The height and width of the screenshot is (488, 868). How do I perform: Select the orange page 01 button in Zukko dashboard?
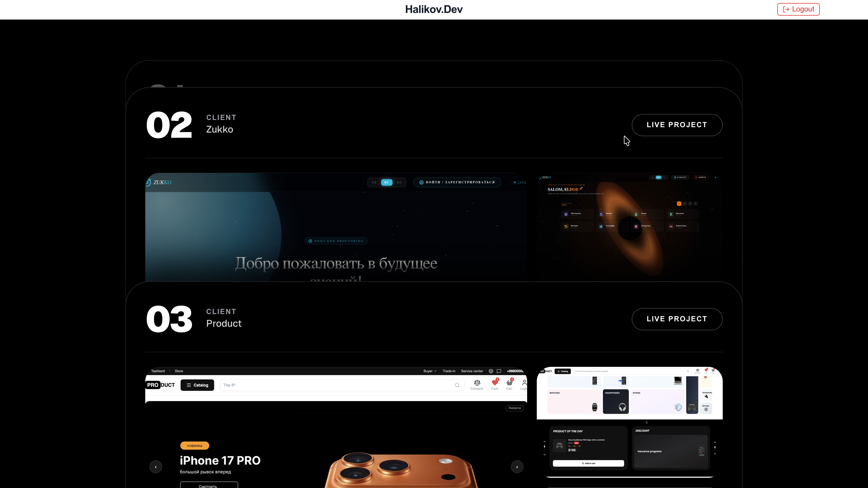pos(679,203)
